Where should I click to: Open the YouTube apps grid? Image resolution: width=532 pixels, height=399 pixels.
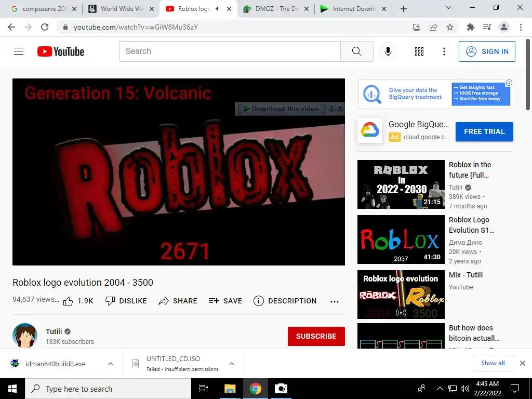[x=419, y=51]
